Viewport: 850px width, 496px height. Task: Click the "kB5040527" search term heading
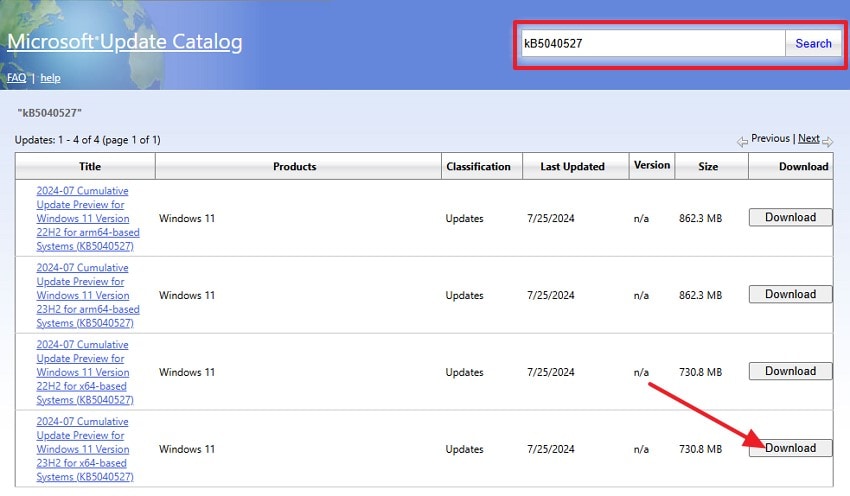tap(49, 113)
